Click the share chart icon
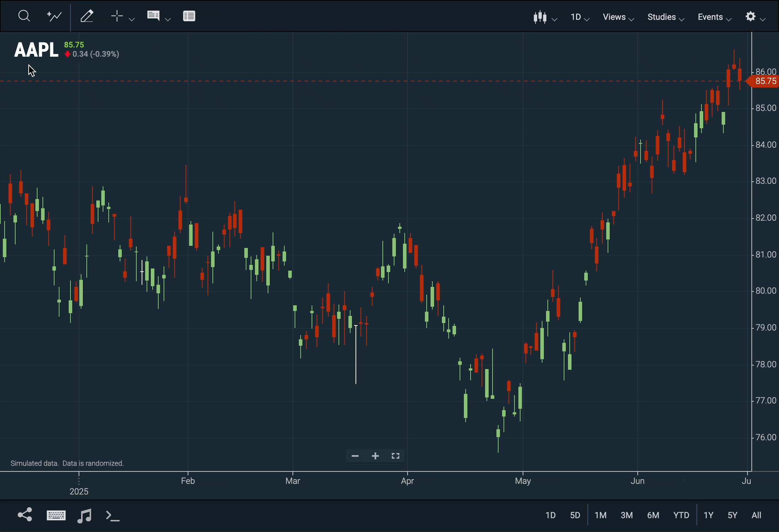This screenshot has width=779, height=532. click(x=25, y=515)
